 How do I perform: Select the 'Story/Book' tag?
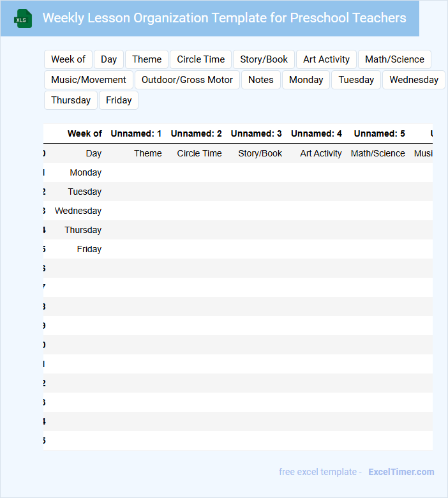click(264, 59)
